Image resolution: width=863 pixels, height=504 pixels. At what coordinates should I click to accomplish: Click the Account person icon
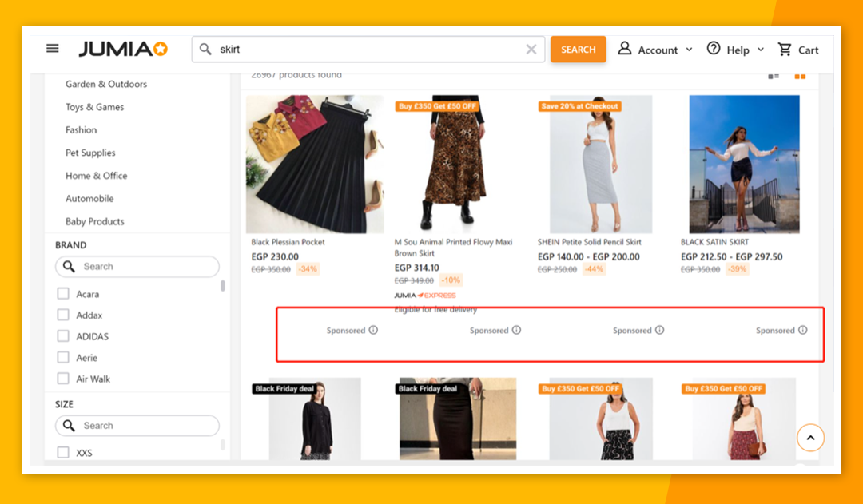coord(624,49)
